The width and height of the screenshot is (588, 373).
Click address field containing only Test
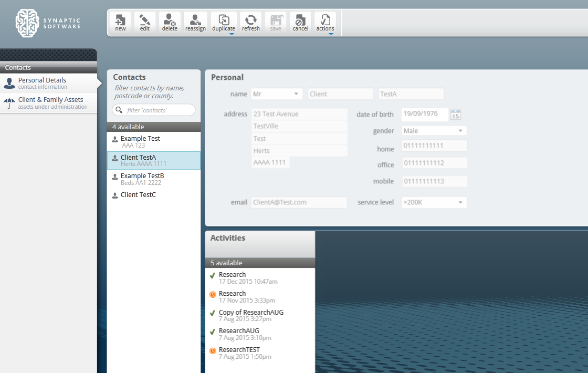(299, 139)
